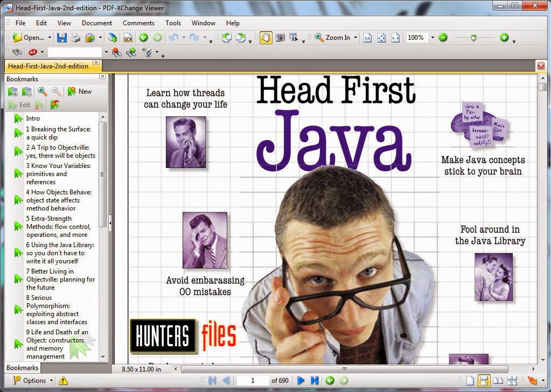Click the binoculars Find icon

pyautogui.click(x=17, y=52)
